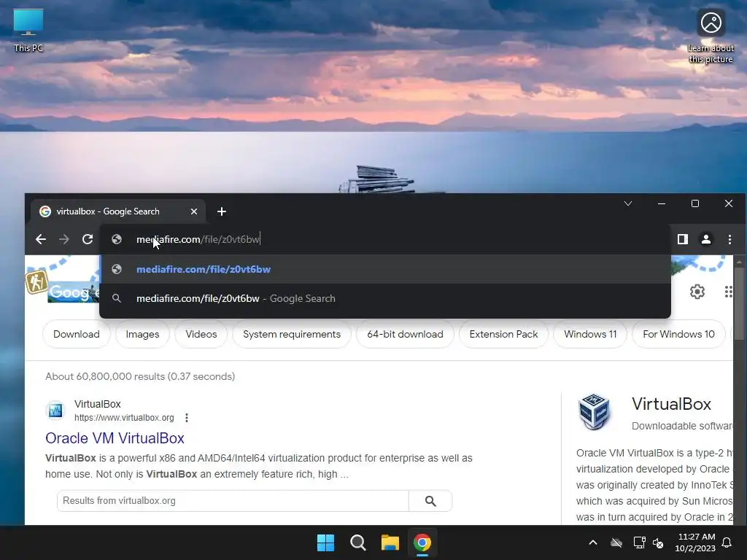Open taskbar Search

tap(357, 542)
